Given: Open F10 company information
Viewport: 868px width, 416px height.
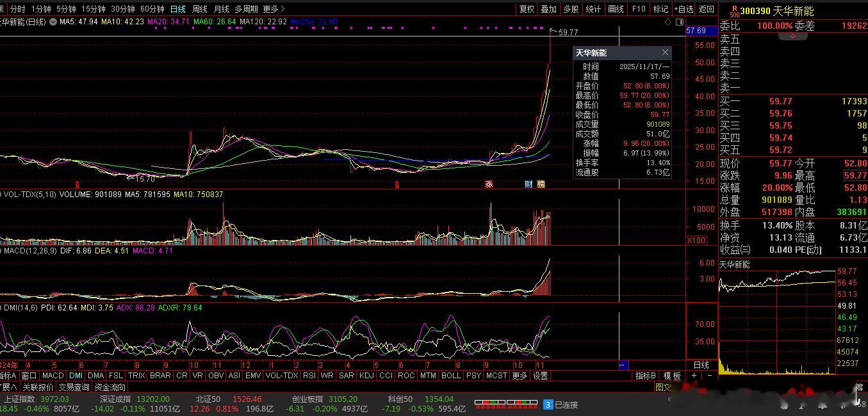Looking at the screenshot, I should [639, 9].
